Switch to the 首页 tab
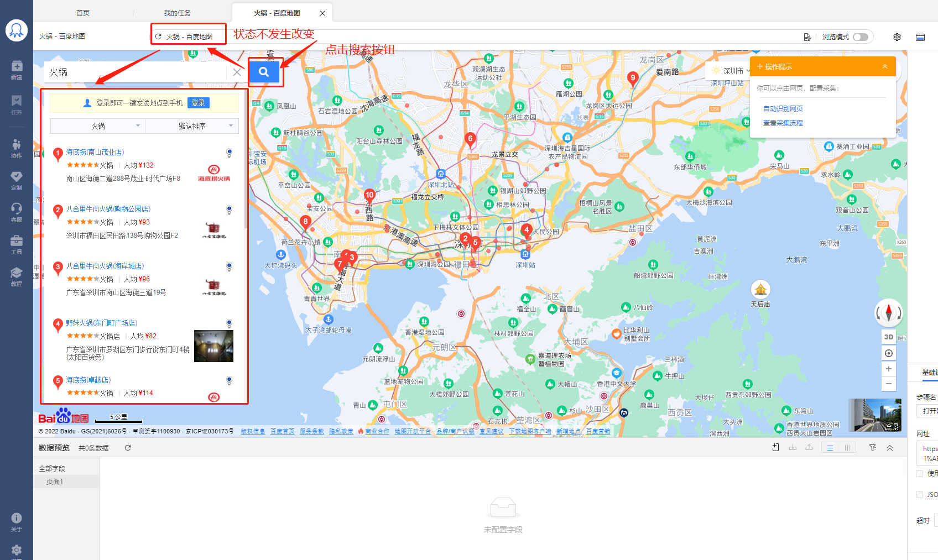The image size is (938, 560). (83, 13)
